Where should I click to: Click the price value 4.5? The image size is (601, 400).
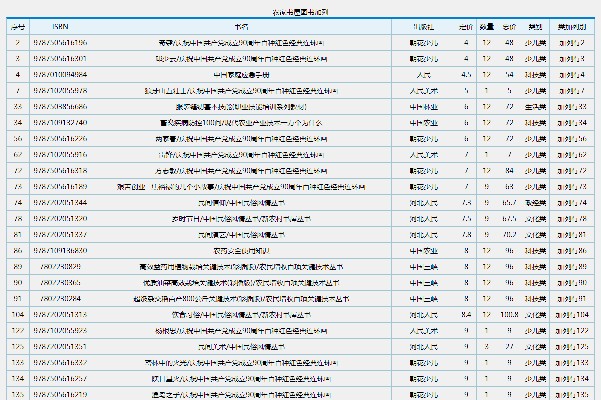tap(466, 75)
